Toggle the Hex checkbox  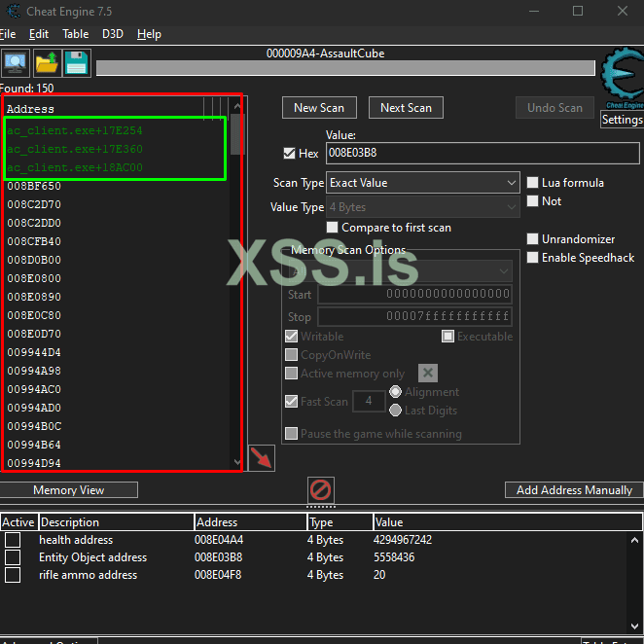tap(289, 153)
